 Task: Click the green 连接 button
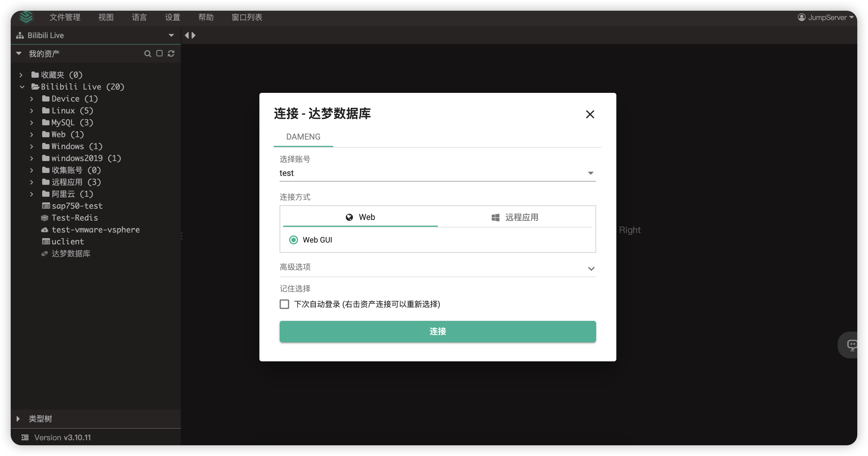coord(437,331)
